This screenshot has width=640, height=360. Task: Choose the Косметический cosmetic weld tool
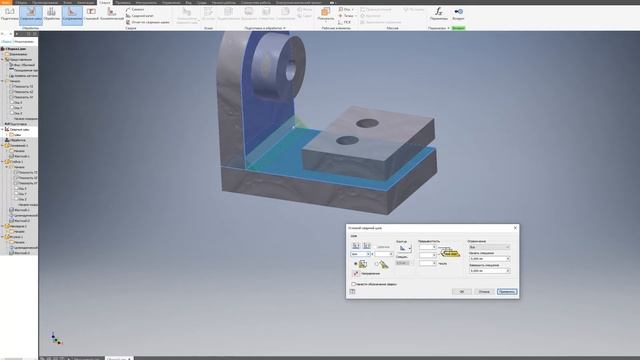(x=111, y=14)
